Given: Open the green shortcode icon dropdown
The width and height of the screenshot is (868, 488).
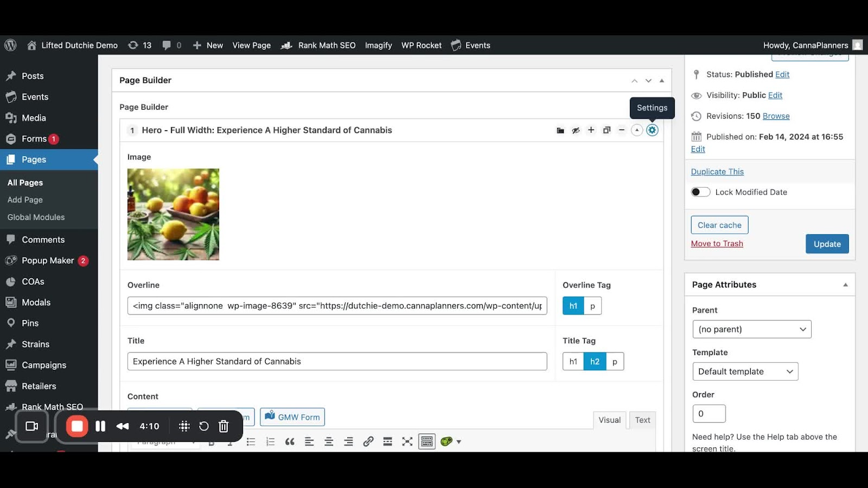Looking at the screenshot, I should [451, 442].
